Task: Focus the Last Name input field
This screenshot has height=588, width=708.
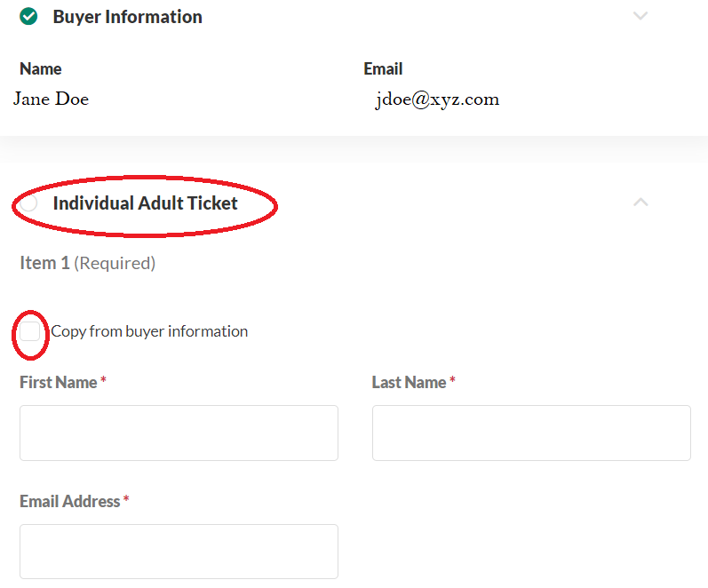Action: click(531, 433)
